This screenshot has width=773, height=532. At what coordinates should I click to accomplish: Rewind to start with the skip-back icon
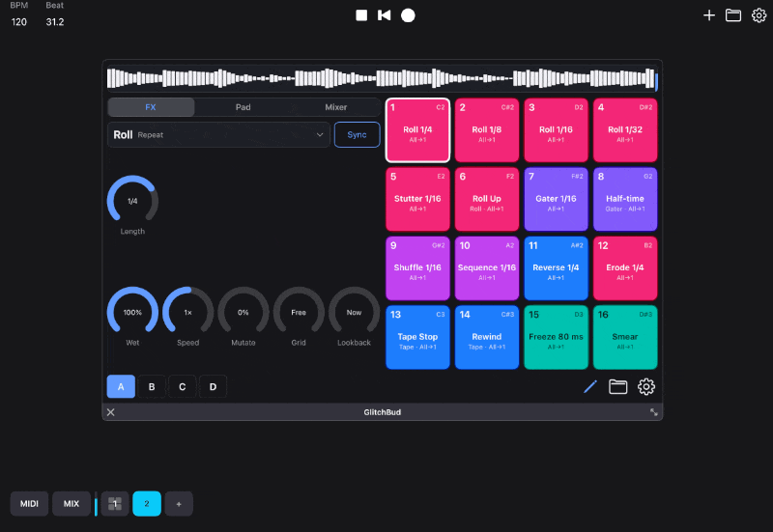pos(384,15)
